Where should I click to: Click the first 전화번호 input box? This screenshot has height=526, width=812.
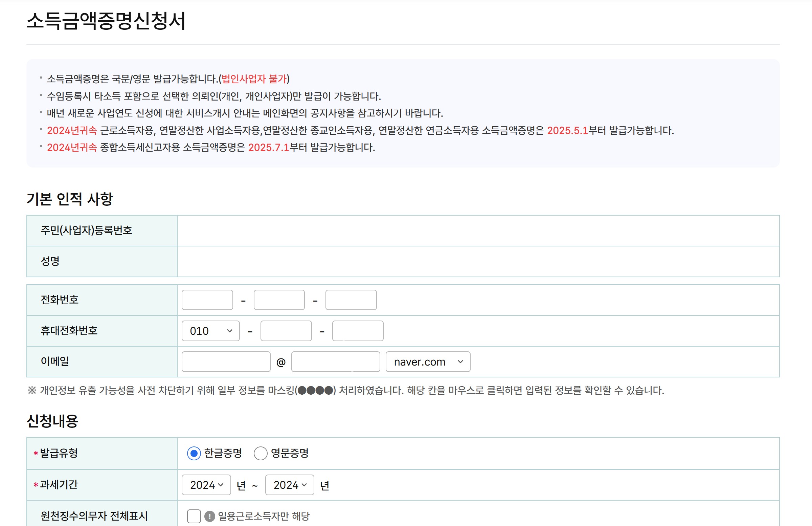click(x=207, y=300)
